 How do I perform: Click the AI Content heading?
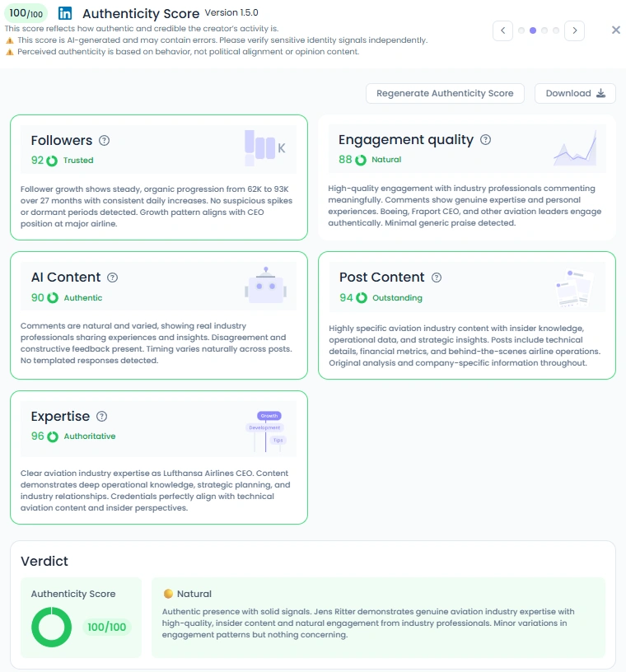pos(66,278)
